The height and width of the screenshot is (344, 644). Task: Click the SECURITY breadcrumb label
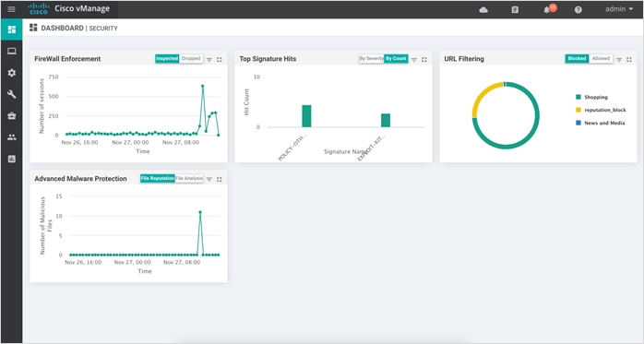(103, 29)
